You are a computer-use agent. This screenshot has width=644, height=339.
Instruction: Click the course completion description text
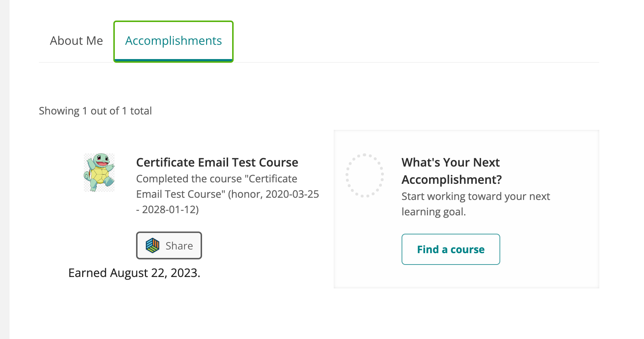[x=227, y=194]
